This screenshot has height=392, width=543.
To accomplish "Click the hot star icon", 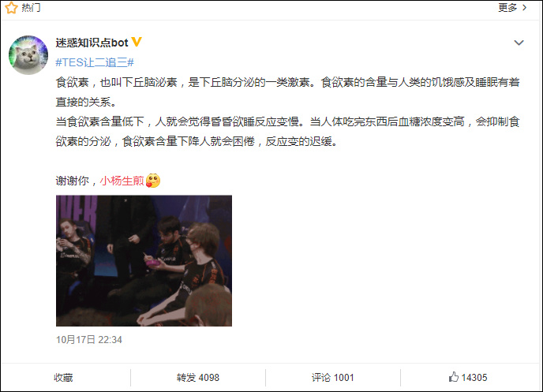I will point(11,7).
